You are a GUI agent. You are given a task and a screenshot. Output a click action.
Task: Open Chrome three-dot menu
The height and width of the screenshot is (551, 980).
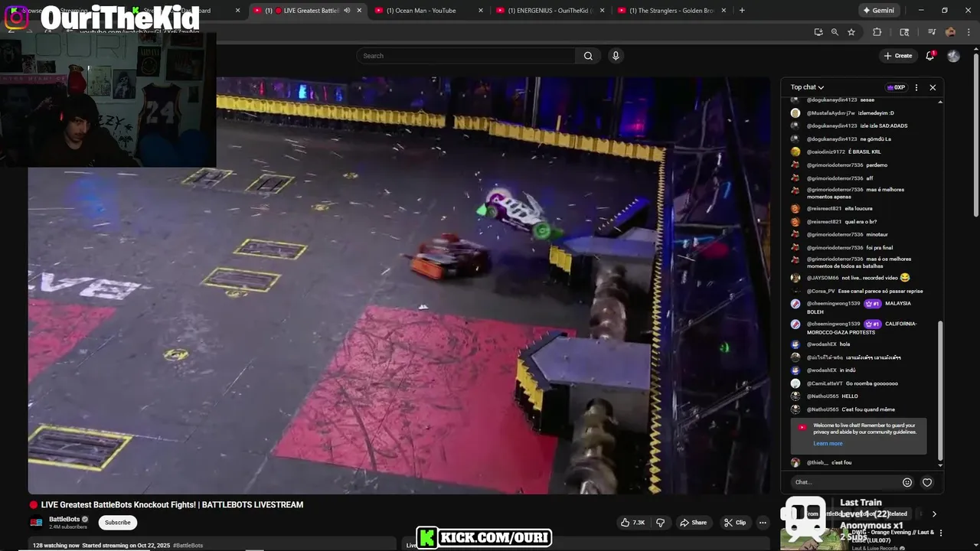[x=968, y=32]
